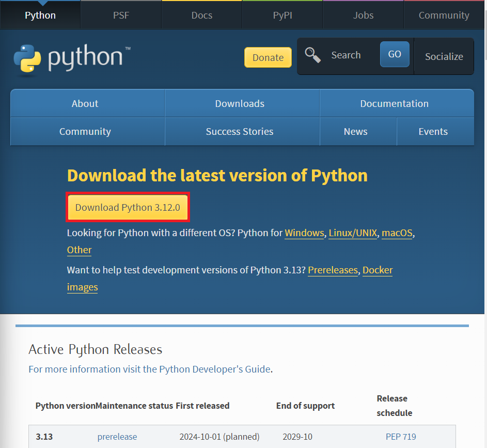Click the prerelease status link for 3.13
Image resolution: width=487 pixels, height=448 pixels.
(117, 437)
